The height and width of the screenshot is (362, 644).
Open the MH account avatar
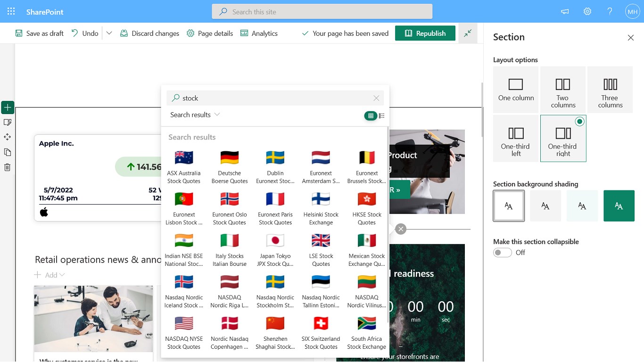632,11
